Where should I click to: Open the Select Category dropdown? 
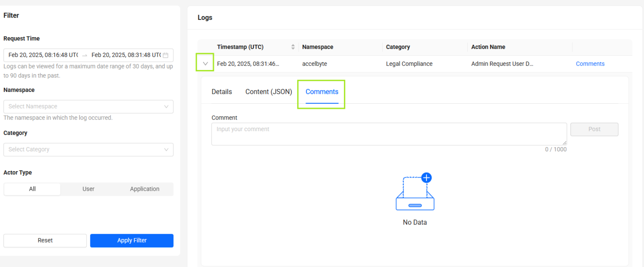point(88,149)
